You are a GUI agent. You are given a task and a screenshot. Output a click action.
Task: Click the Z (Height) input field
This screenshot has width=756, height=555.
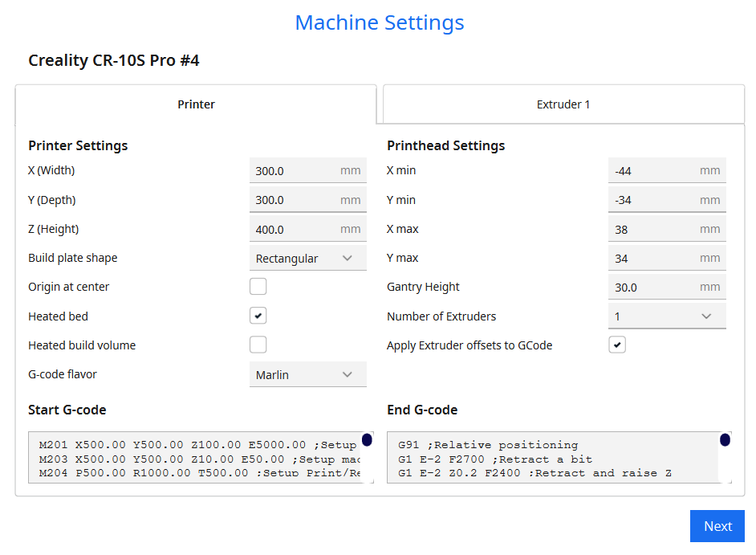point(307,229)
